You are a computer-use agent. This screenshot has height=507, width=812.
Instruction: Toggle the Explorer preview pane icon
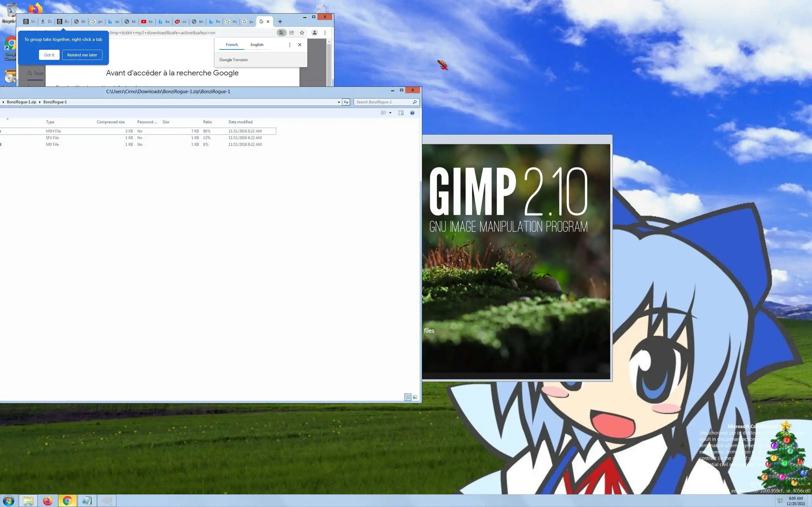(401, 113)
